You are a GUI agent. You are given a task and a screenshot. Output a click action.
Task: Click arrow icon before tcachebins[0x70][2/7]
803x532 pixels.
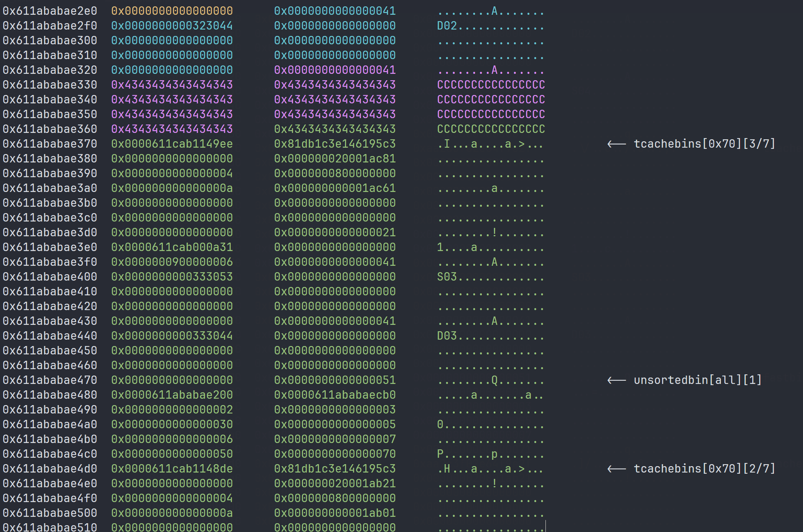tap(617, 469)
